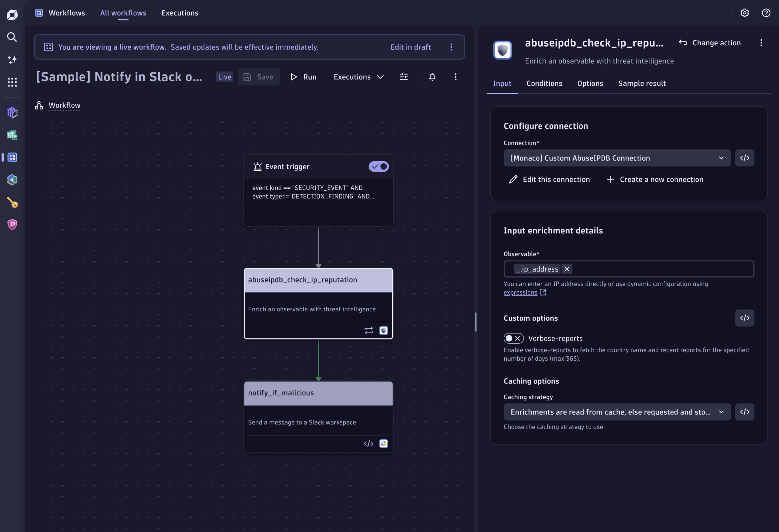Viewport: 779px width, 532px height.
Task: Open the Davis AI sparkle icon
Action: (12, 60)
